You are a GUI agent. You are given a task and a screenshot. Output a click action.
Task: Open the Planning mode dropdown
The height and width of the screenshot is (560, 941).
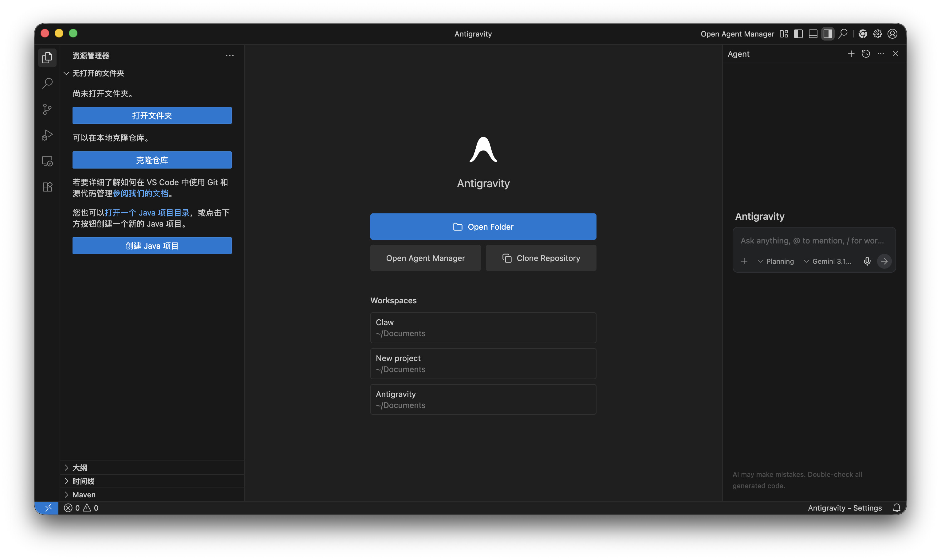tap(776, 261)
